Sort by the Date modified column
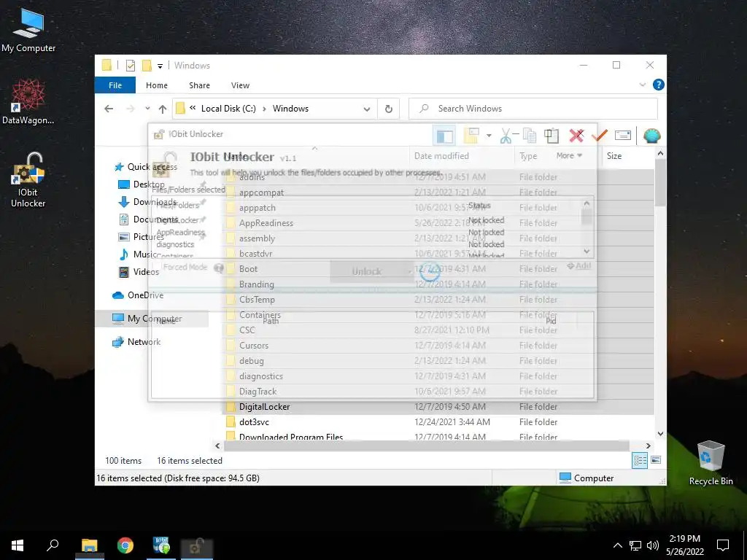Screen dimensions: 747x560 pyautogui.click(x=441, y=156)
